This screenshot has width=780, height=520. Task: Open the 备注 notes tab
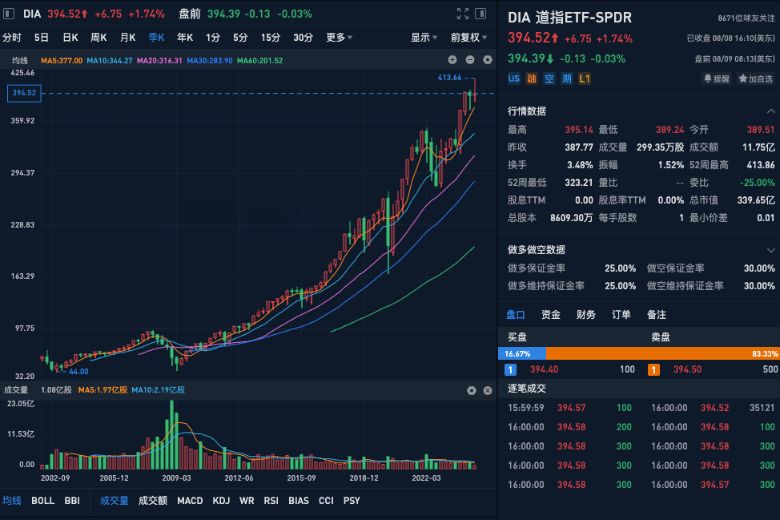tap(657, 314)
